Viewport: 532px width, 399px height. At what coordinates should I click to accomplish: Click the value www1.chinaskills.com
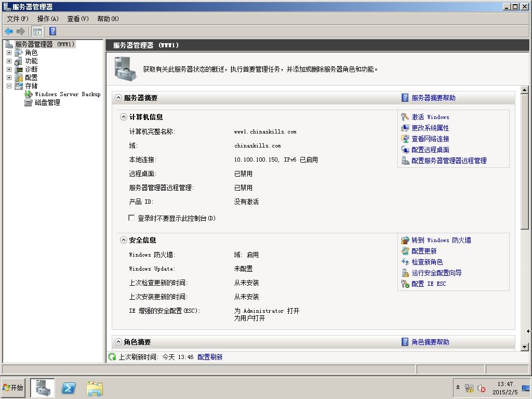(x=265, y=131)
